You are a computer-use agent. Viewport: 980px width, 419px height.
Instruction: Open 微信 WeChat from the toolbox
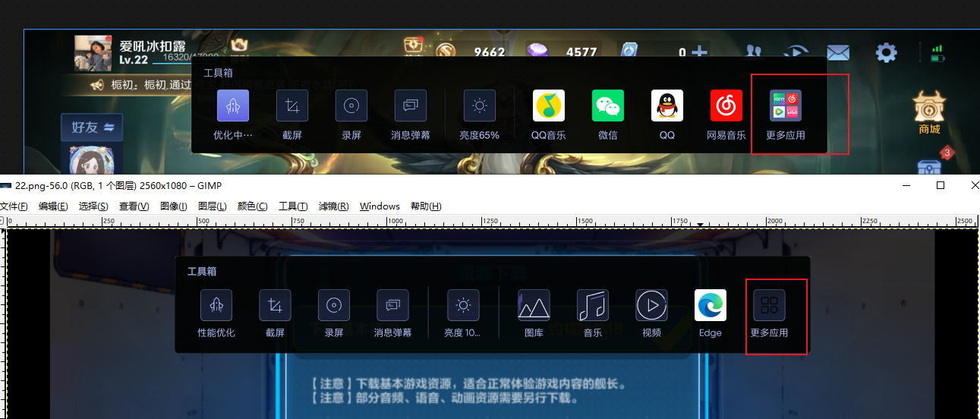coord(608,106)
